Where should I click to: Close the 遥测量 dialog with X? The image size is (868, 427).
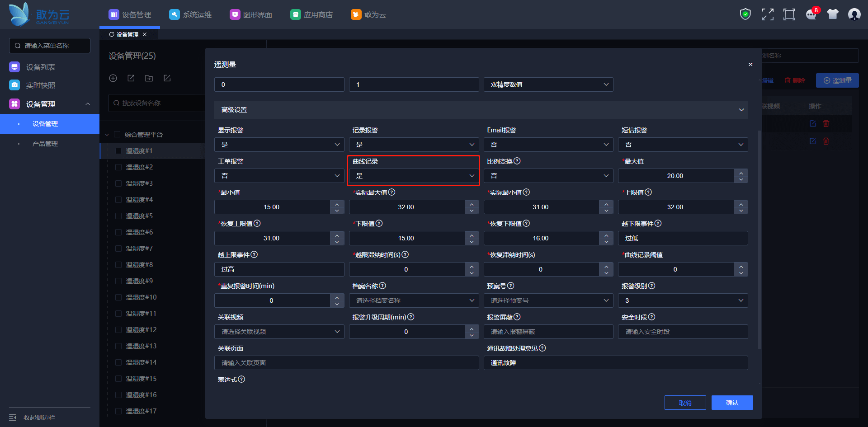[750, 65]
